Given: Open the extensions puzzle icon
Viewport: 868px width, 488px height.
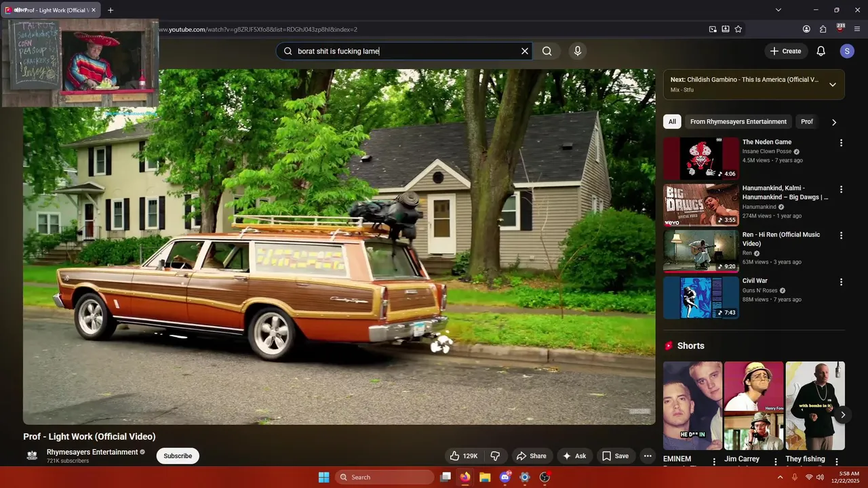Looking at the screenshot, I should point(823,29).
